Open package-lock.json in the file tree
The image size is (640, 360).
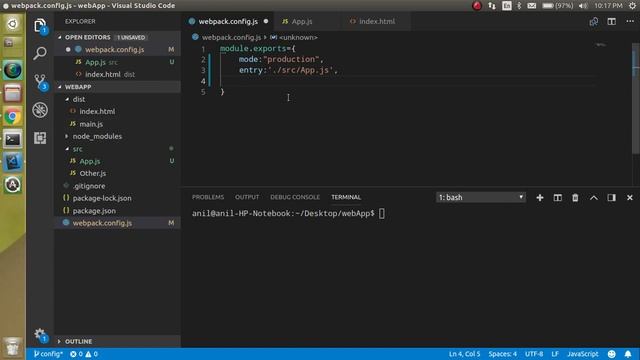pyautogui.click(x=102, y=198)
